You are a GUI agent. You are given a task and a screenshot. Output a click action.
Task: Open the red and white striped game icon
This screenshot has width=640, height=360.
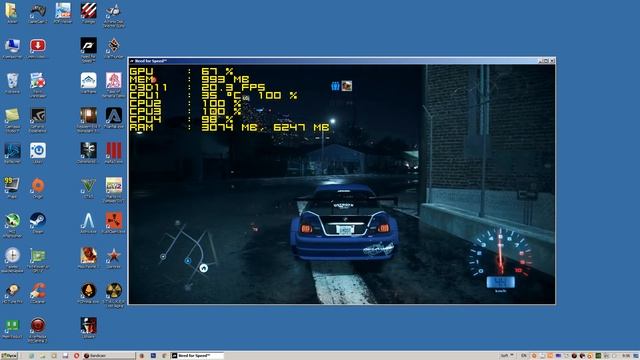point(88,11)
